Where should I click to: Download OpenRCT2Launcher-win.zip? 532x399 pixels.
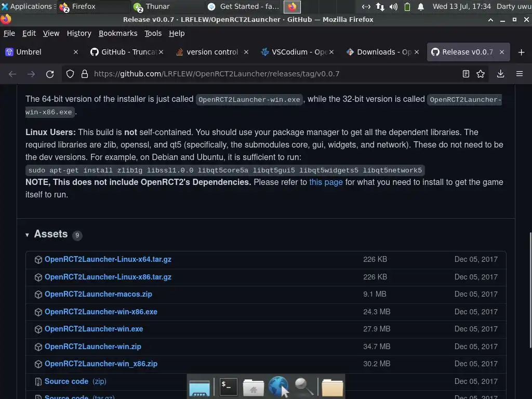tap(93, 347)
